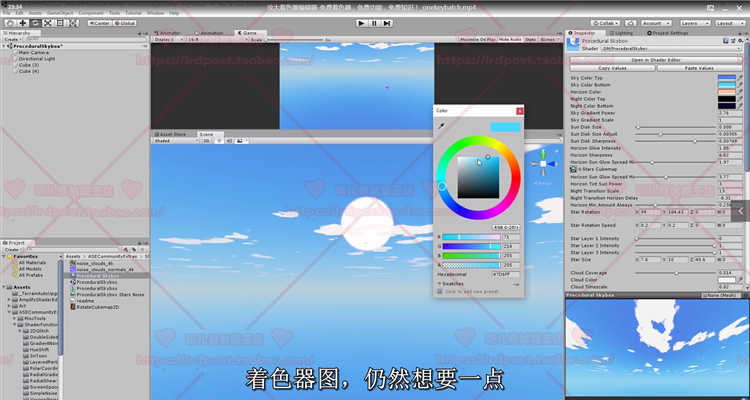The image size is (750, 400).
Task: Adjust the Cloud Coverage slider
Action: pos(675,273)
